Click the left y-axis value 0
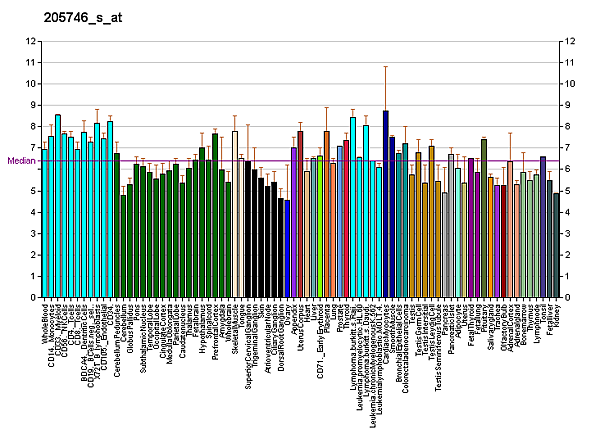Viewport: 600px width, 434px height. (x=35, y=298)
